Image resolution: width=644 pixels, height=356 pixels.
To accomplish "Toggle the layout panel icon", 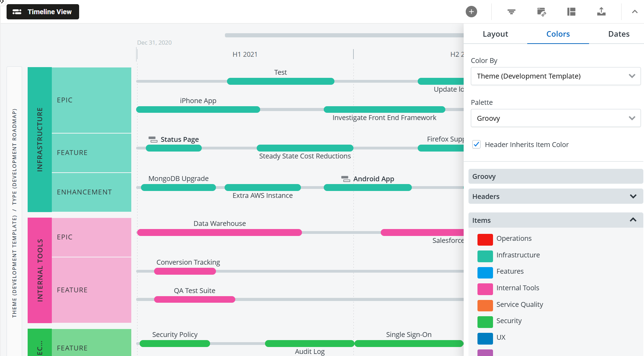I will click(x=571, y=12).
